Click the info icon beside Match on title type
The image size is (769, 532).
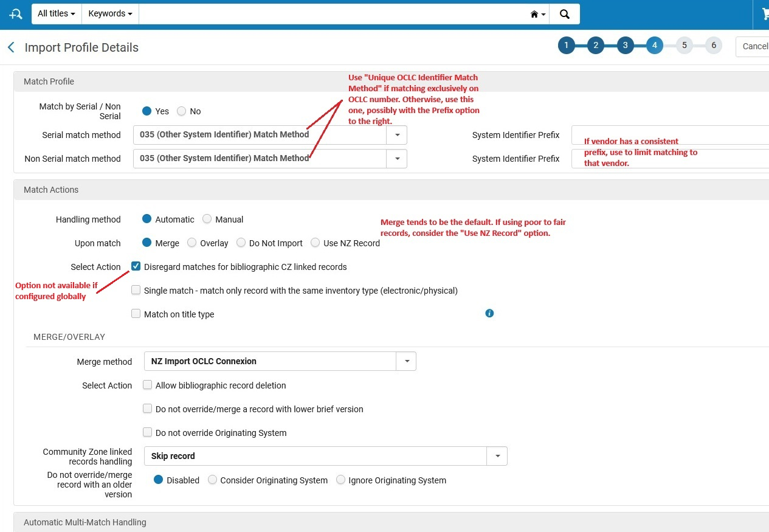(x=489, y=314)
